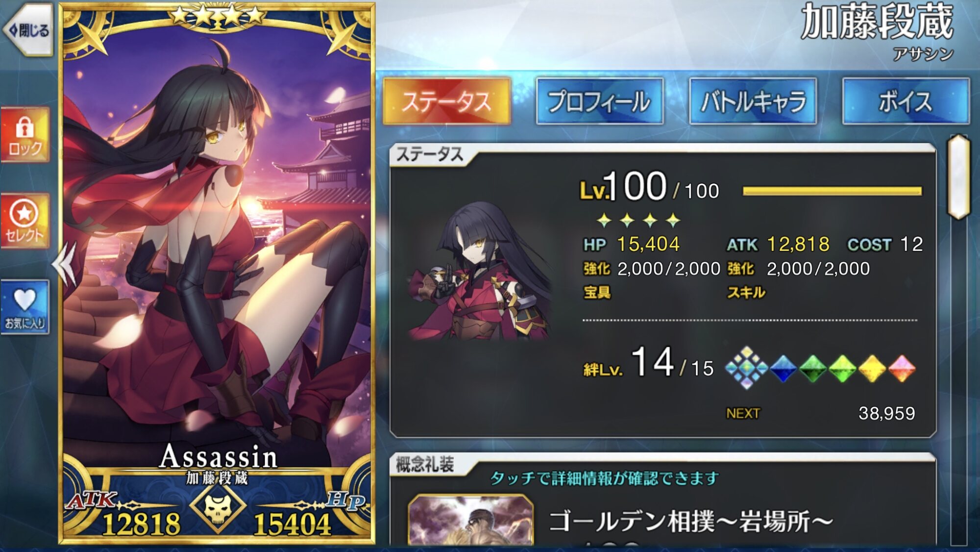Tap the 閉じる close arrow button
The image size is (980, 552).
(x=28, y=30)
